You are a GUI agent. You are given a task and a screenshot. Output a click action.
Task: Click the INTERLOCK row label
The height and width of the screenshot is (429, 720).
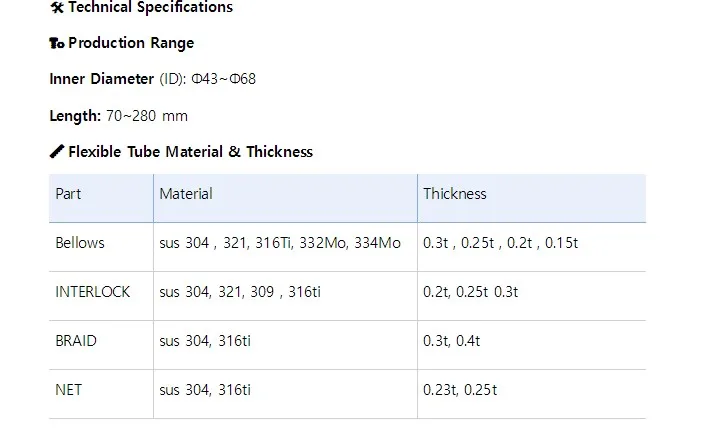93,292
